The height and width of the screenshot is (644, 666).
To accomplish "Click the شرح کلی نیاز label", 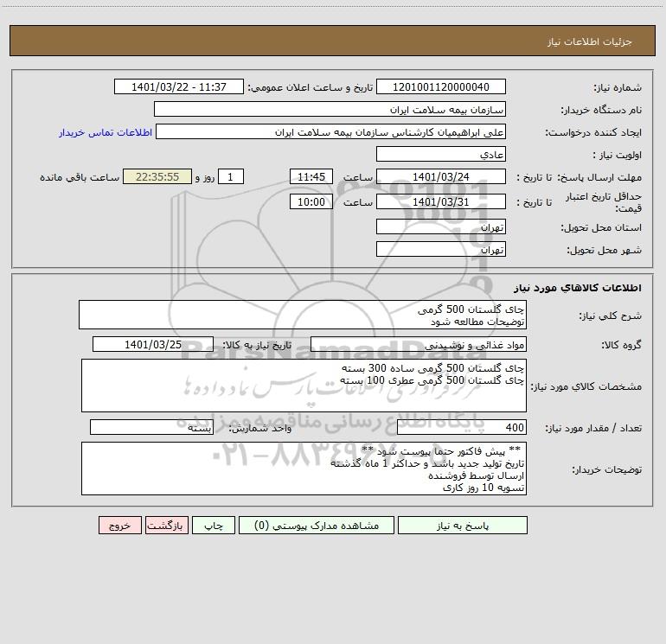I will click(611, 316).
